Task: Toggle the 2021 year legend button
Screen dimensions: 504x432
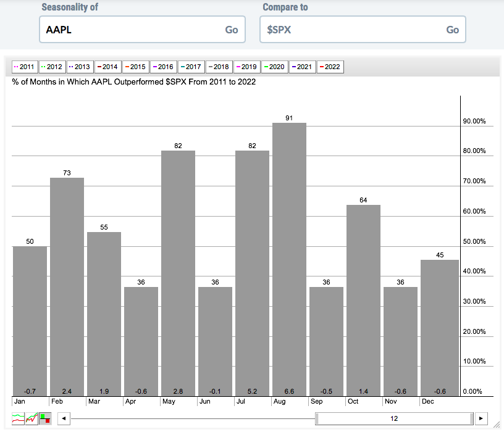Action: tap(303, 67)
